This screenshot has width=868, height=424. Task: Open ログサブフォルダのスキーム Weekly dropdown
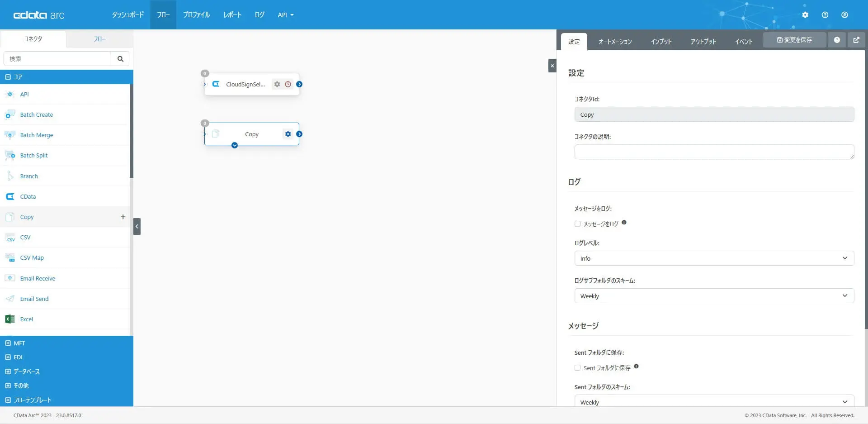click(x=714, y=296)
